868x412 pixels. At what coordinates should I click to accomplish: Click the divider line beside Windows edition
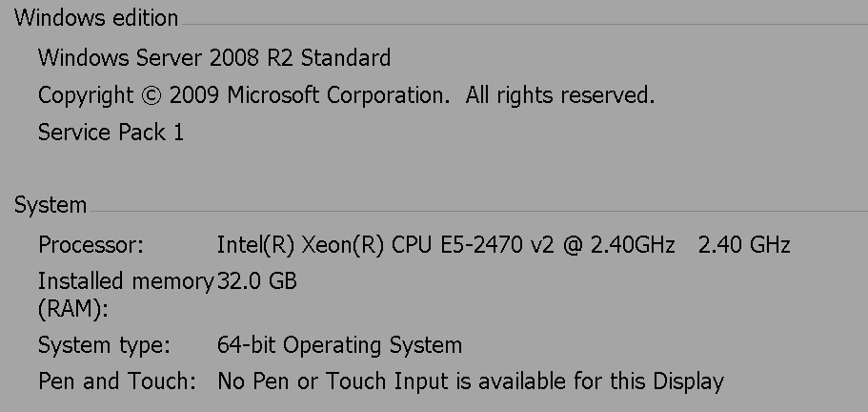[524, 24]
